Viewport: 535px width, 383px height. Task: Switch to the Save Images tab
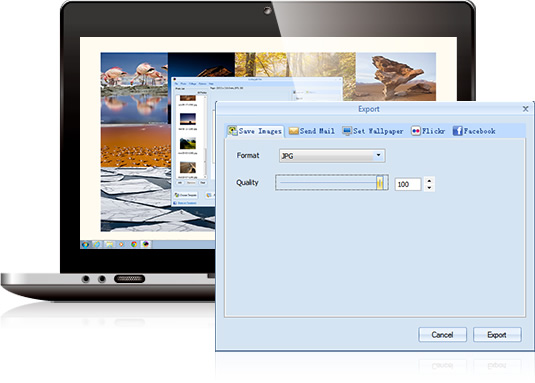coord(255,131)
